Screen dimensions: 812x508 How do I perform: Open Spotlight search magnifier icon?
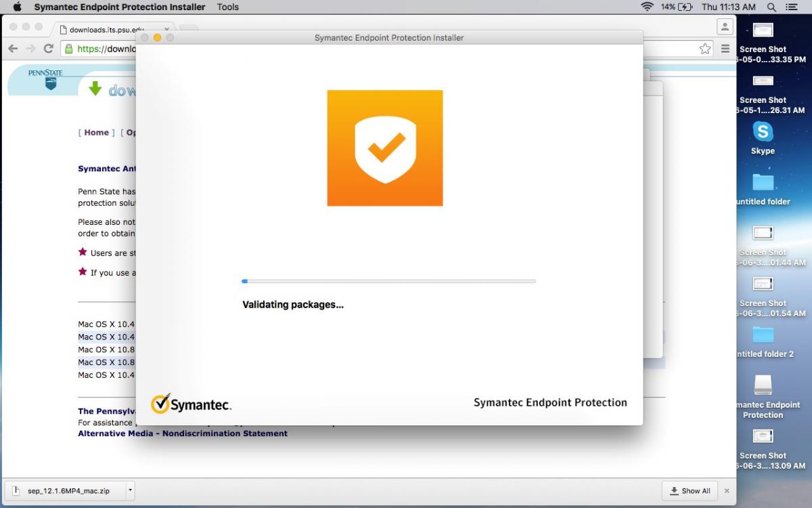(771, 7)
